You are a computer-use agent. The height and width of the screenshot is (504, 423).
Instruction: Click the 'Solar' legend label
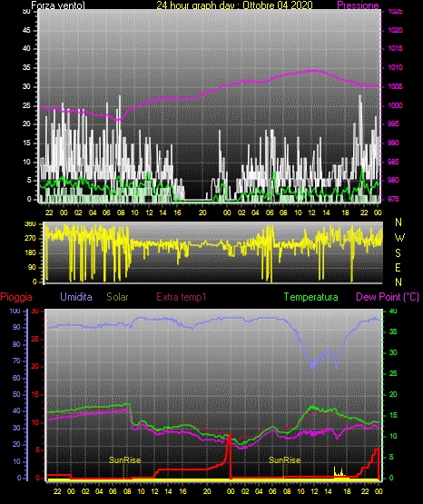click(117, 297)
